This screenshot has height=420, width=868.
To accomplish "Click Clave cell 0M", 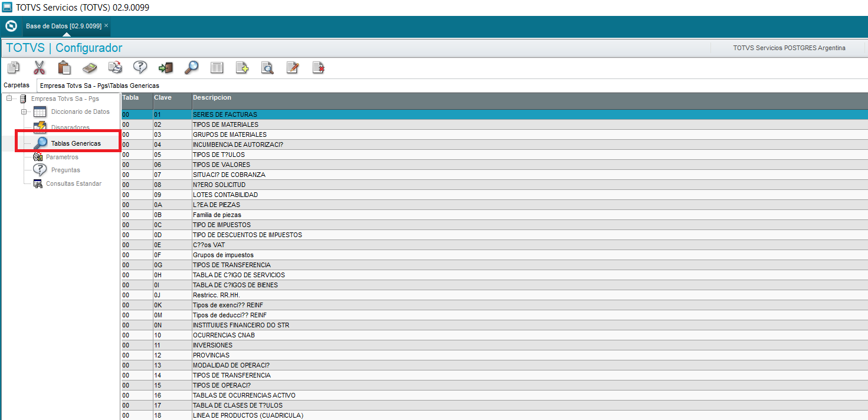I will (172, 315).
